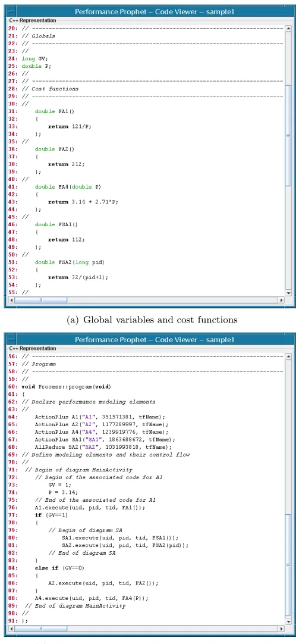Click 'return 212;' on line 38
This screenshot has width=296, height=644.
[67, 164]
